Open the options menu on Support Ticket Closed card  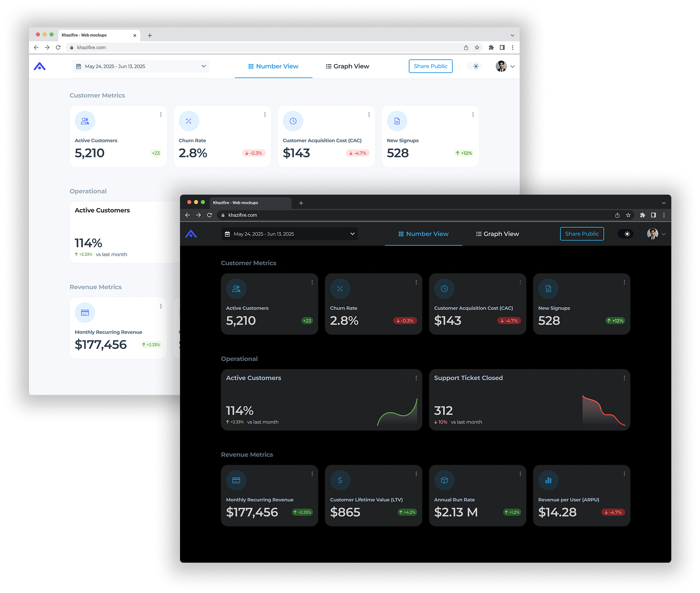click(624, 378)
